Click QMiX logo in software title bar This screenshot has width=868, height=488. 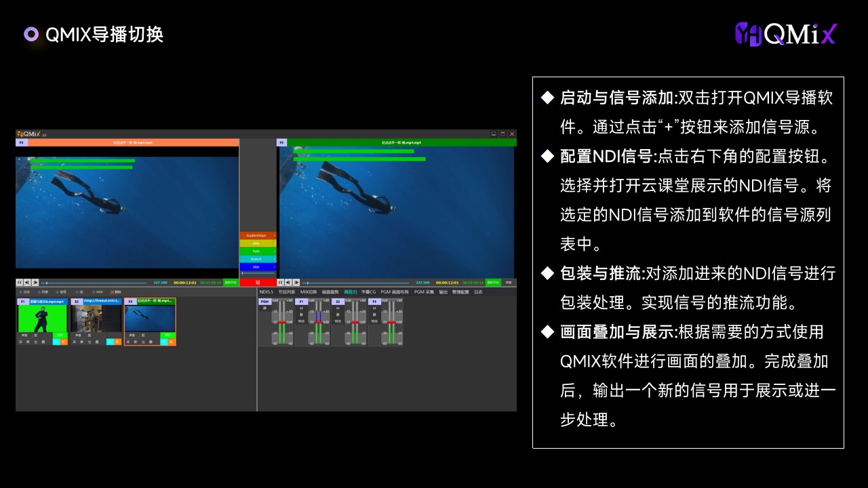tap(30, 134)
